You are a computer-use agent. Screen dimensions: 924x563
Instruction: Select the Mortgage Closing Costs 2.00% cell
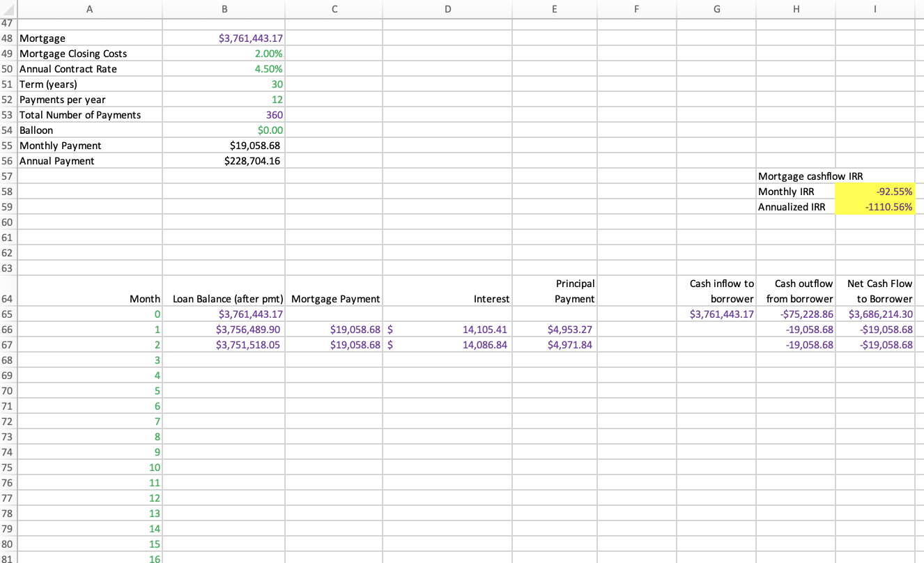(x=224, y=54)
